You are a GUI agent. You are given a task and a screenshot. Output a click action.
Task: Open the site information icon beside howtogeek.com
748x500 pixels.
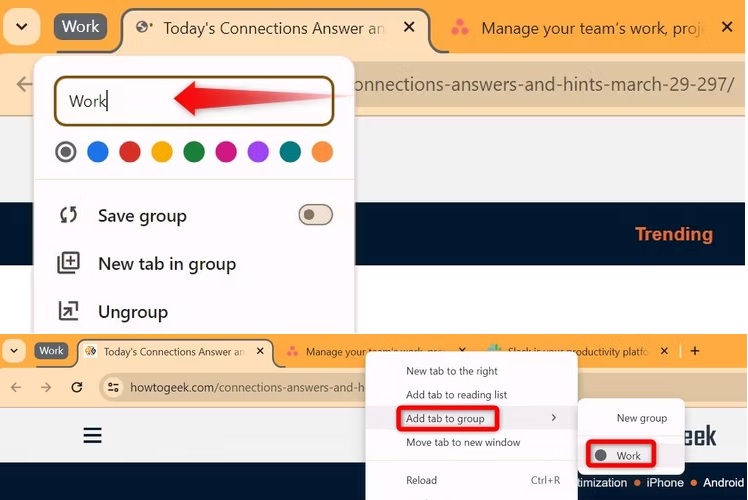click(114, 387)
